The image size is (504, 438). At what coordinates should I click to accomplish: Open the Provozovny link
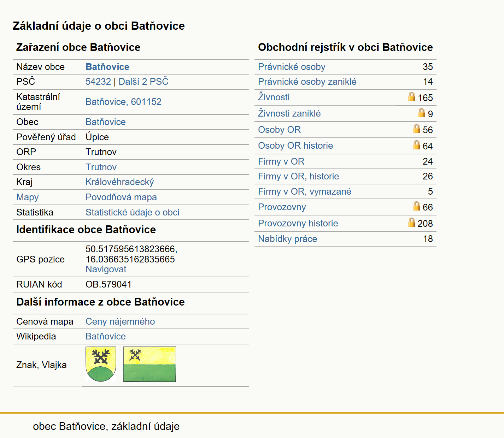pyautogui.click(x=282, y=207)
